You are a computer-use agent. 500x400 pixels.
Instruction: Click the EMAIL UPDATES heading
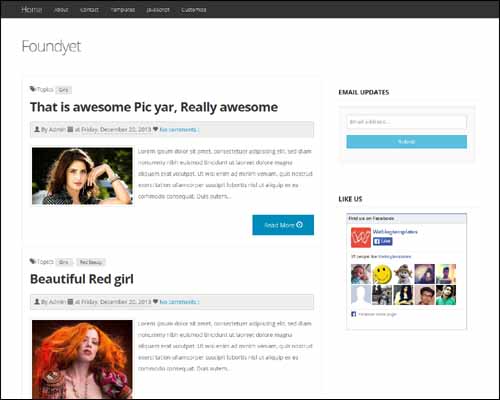click(364, 92)
